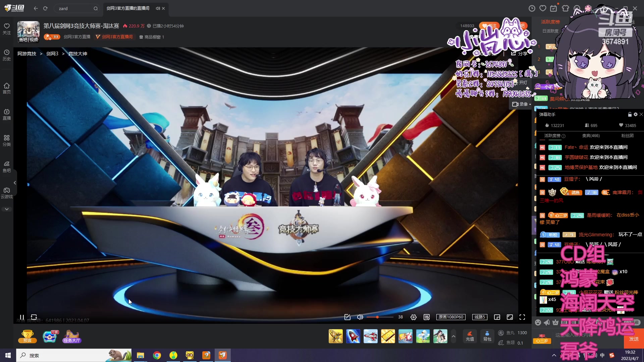
Task: Open the danmaku edit pencil icon in player
Action: 347,317
